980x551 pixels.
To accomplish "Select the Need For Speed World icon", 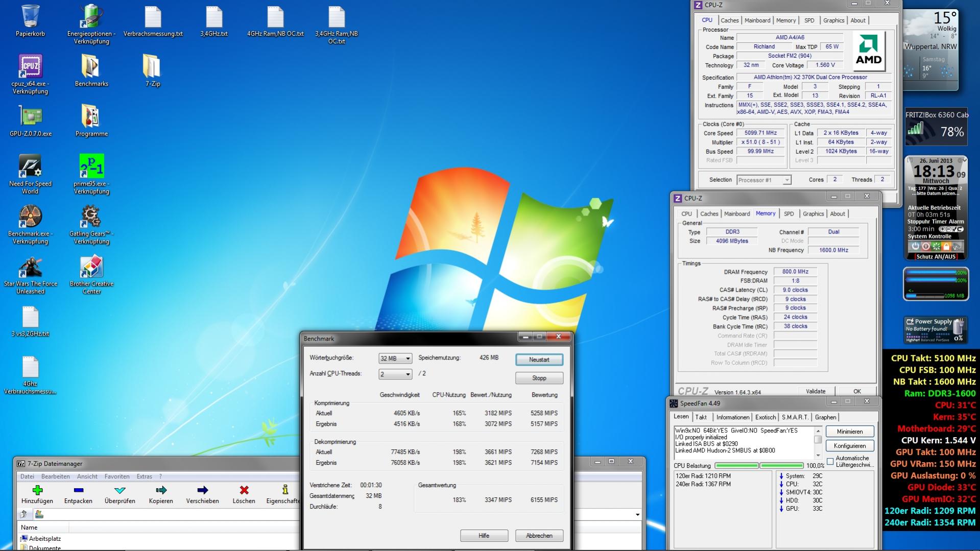I will click(30, 166).
